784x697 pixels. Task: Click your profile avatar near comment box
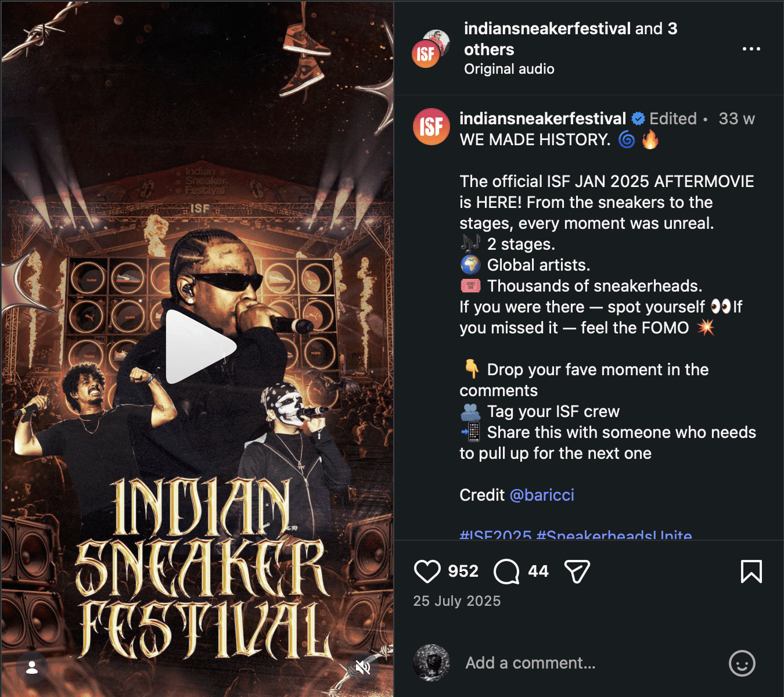[431, 663]
